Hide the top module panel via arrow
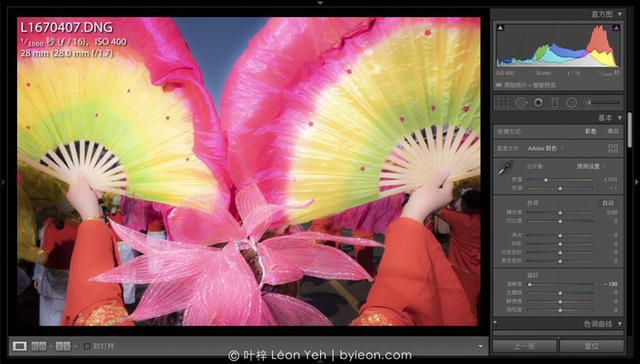This screenshot has height=364, width=640. [320, 2]
